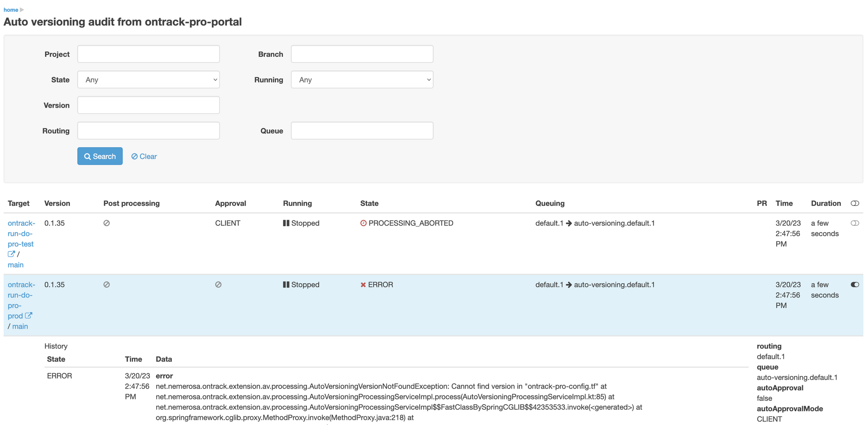
Task: Click the PROCESSING_ABORTED state icon
Action: tap(363, 223)
